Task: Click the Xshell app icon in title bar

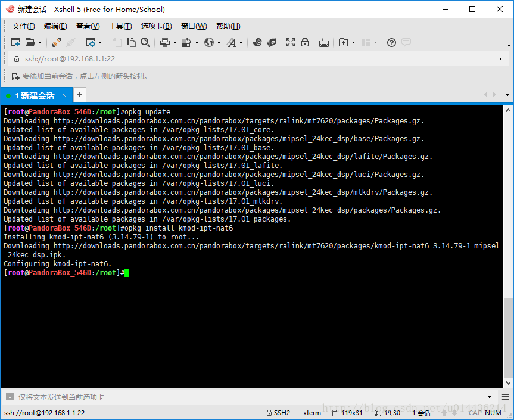Action: [x=10, y=9]
